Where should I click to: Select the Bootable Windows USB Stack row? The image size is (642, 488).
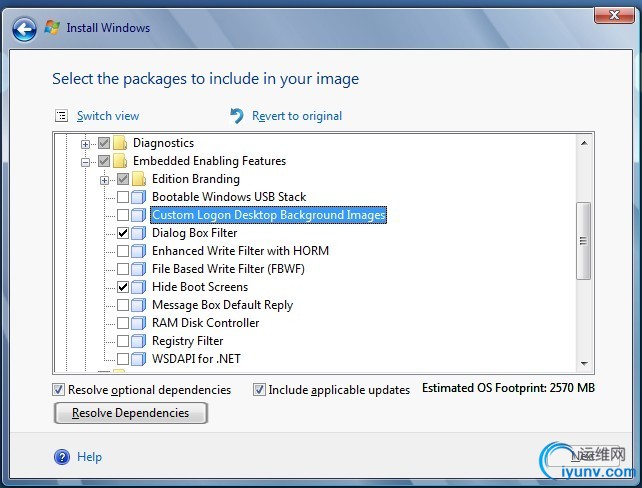point(229,197)
